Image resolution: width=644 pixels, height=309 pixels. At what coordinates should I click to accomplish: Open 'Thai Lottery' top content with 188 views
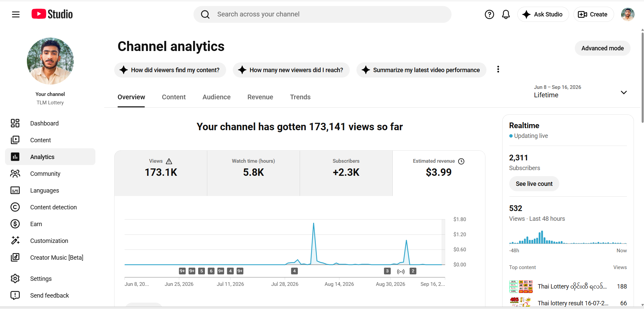(x=572, y=286)
